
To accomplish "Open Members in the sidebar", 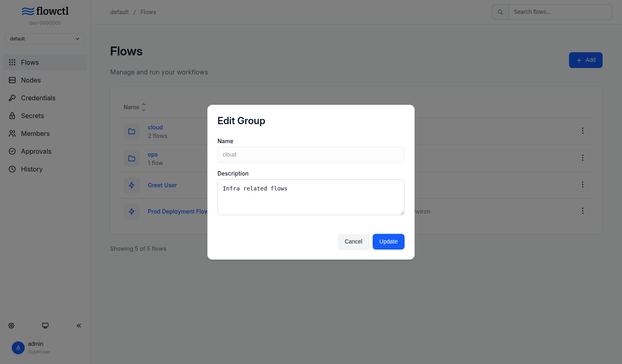I will click(x=45, y=133).
